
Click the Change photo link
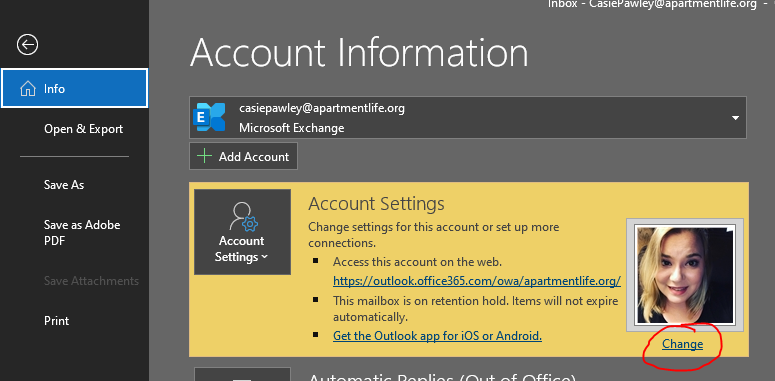(x=682, y=344)
